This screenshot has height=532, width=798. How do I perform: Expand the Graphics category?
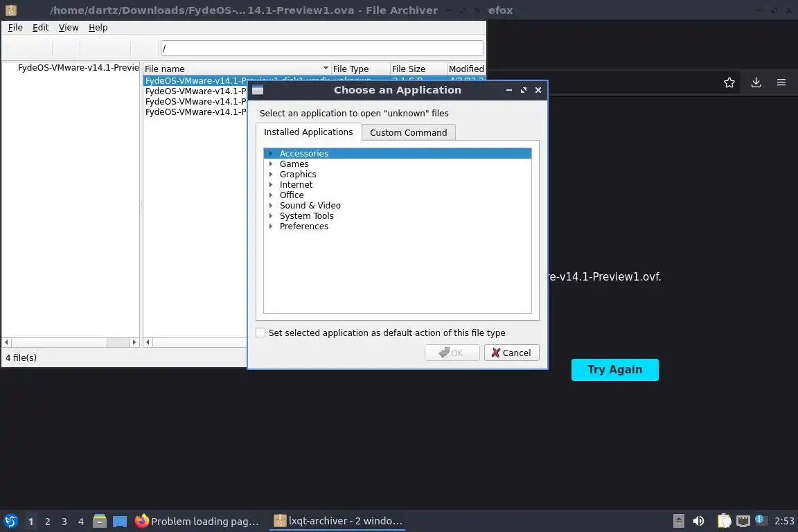click(271, 174)
